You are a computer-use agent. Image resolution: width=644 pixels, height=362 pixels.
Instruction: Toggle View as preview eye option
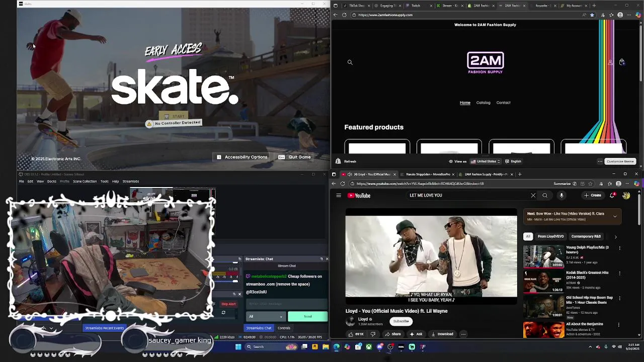point(458,161)
